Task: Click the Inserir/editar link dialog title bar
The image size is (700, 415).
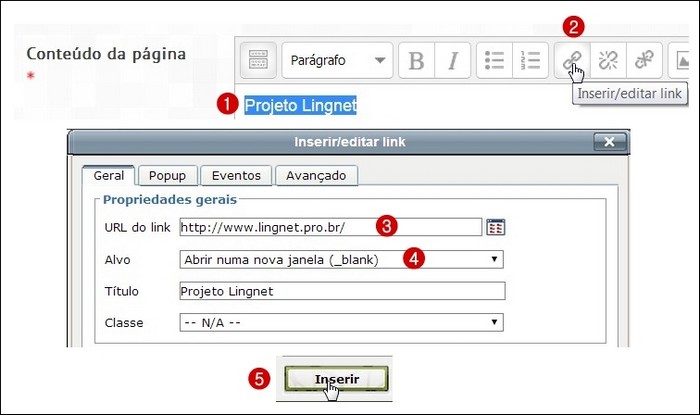Action: pos(349,142)
